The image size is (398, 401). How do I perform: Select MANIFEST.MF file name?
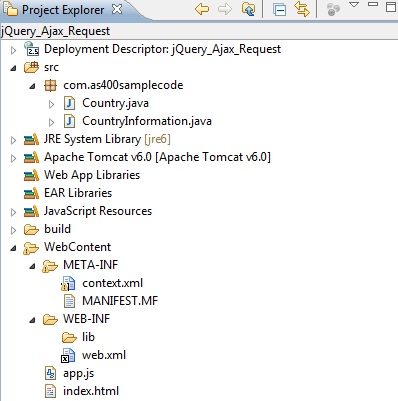pos(120,301)
